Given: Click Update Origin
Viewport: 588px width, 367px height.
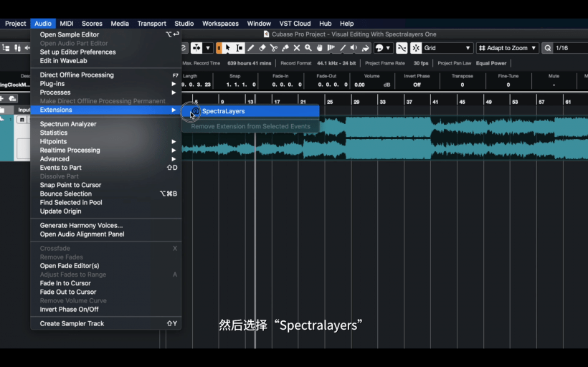Looking at the screenshot, I should (x=107, y=211).
